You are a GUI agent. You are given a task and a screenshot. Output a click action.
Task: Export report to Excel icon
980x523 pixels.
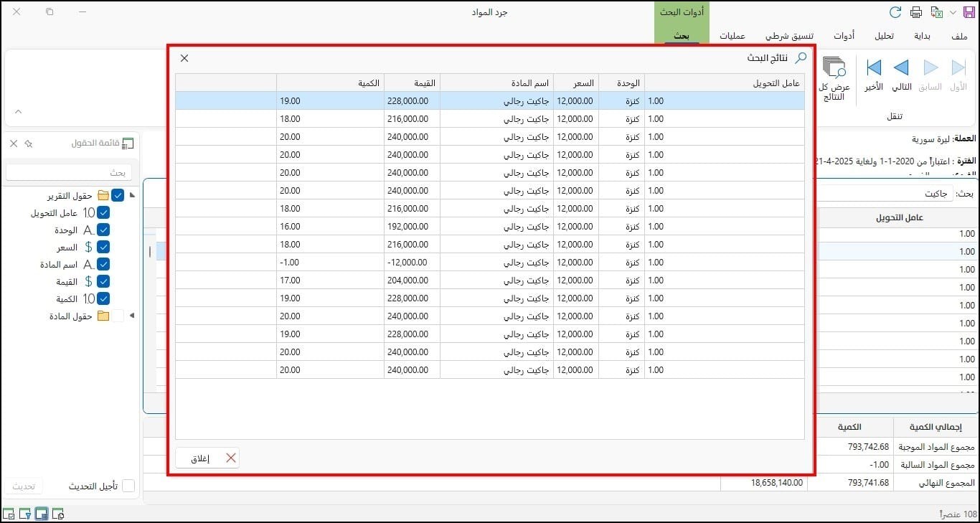(x=936, y=12)
